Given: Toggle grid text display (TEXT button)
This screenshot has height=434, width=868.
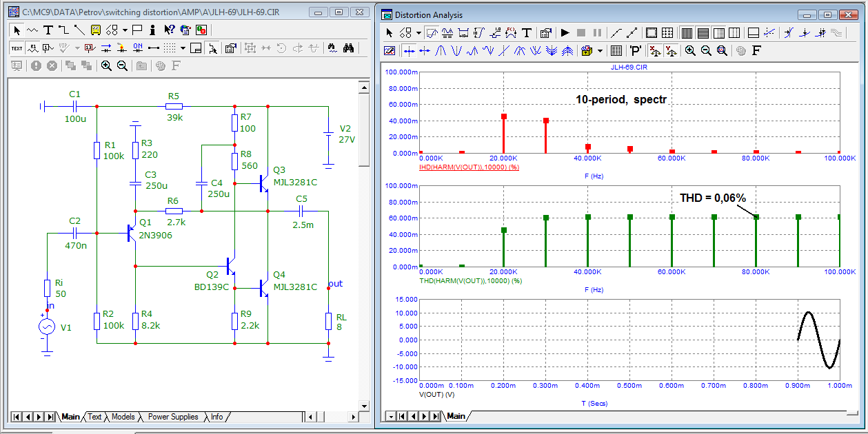Looking at the screenshot, I should point(17,48).
